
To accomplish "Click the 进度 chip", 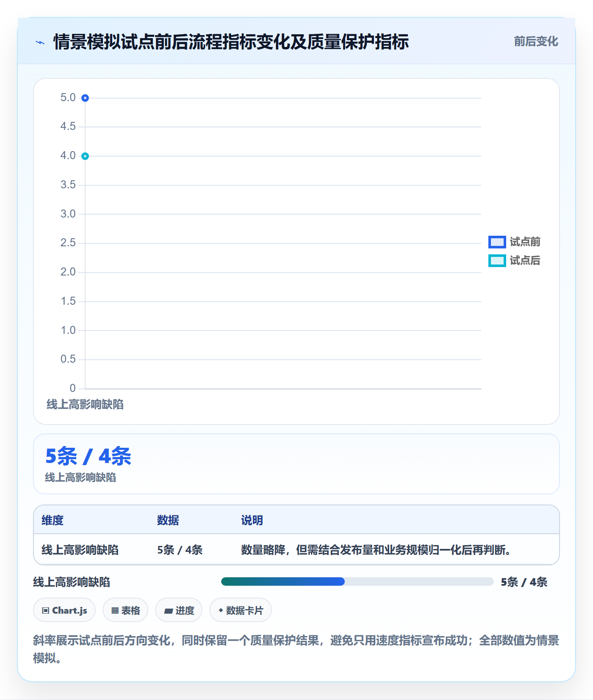I will 179,610.
